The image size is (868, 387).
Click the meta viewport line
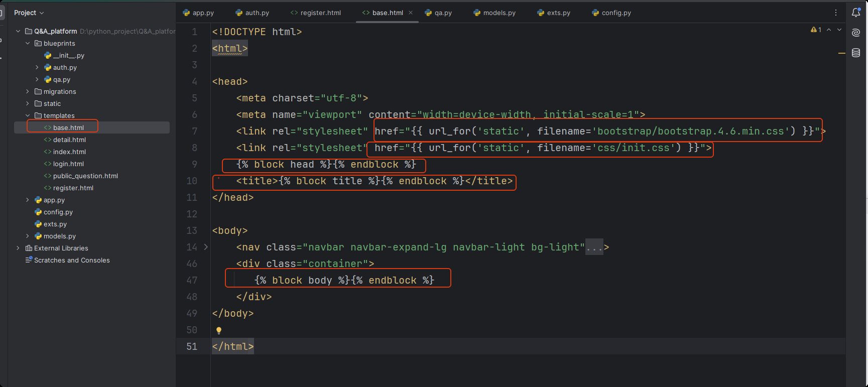click(x=441, y=114)
